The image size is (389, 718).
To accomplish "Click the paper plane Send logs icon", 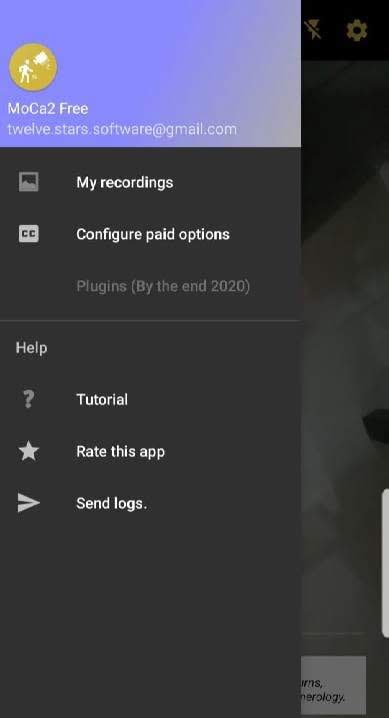I will point(28,503).
